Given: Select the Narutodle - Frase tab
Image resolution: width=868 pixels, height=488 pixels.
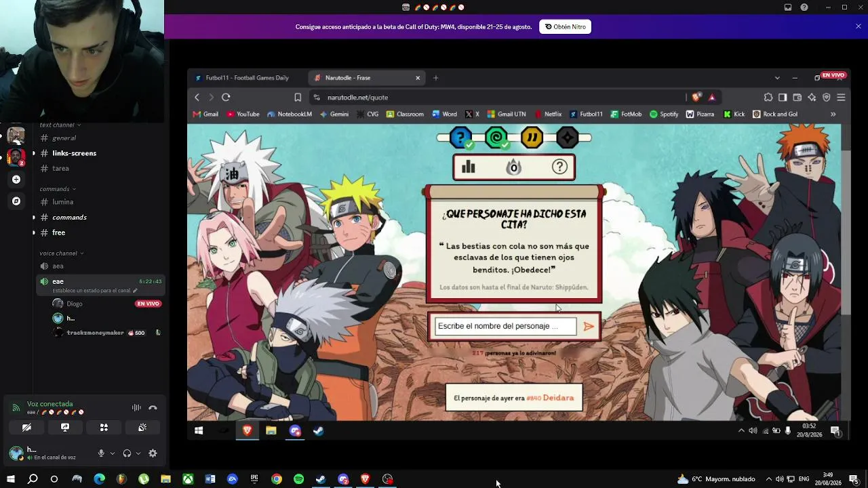Looking at the screenshot, I should [366, 78].
